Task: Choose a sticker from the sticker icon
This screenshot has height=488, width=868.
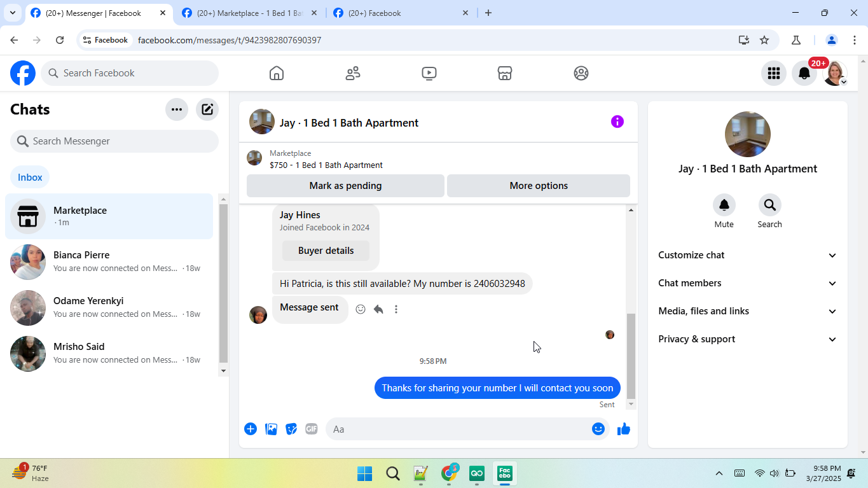Action: pyautogui.click(x=291, y=429)
